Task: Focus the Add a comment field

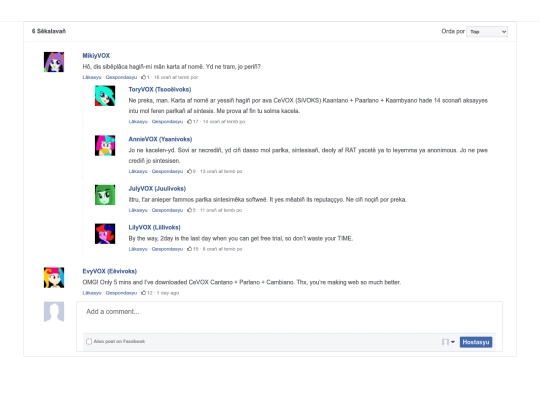Action: [289, 317]
